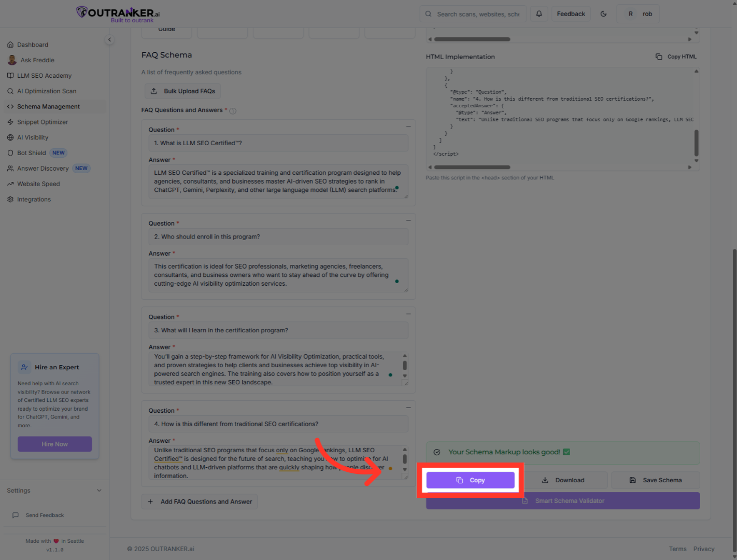
Task: Open the Privacy link in footer
Action: click(704, 549)
